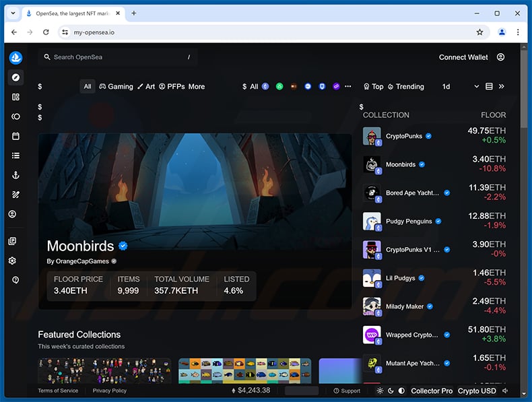
Task: Switch to the Top collections tab
Action: point(373,86)
